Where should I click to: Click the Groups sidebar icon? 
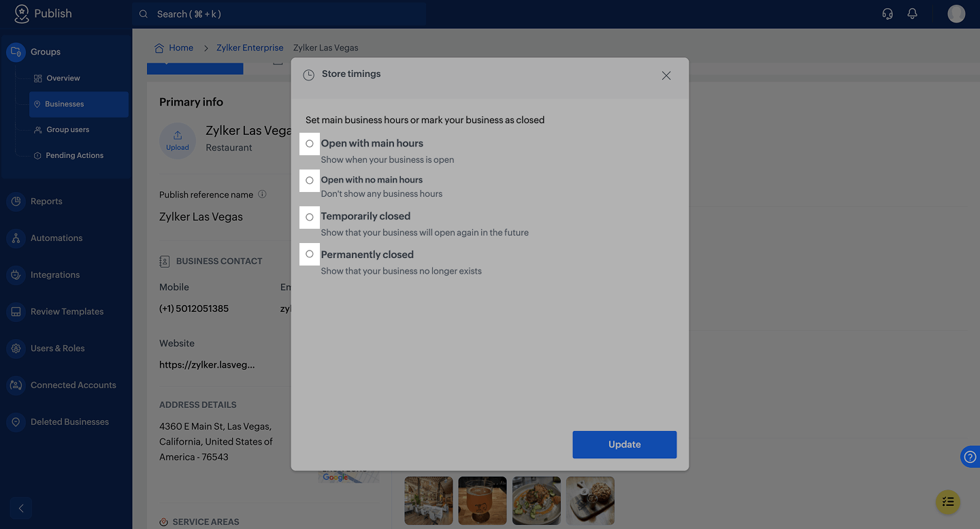tap(16, 52)
